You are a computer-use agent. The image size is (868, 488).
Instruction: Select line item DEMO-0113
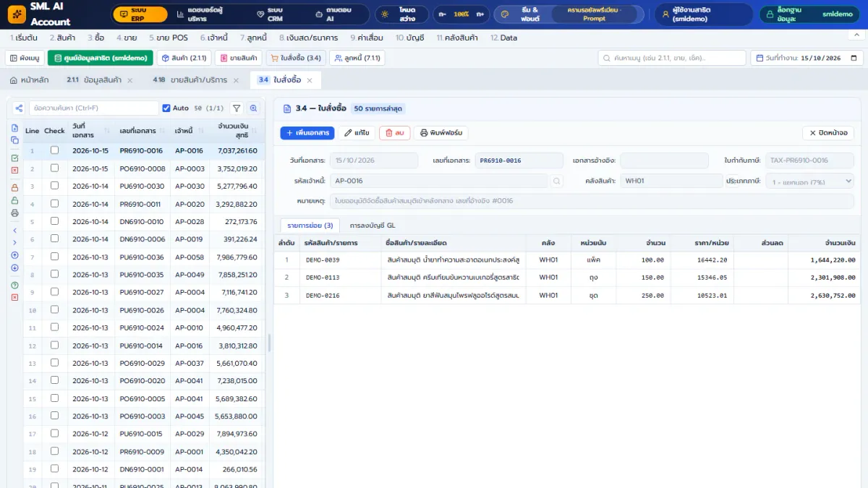click(567, 277)
